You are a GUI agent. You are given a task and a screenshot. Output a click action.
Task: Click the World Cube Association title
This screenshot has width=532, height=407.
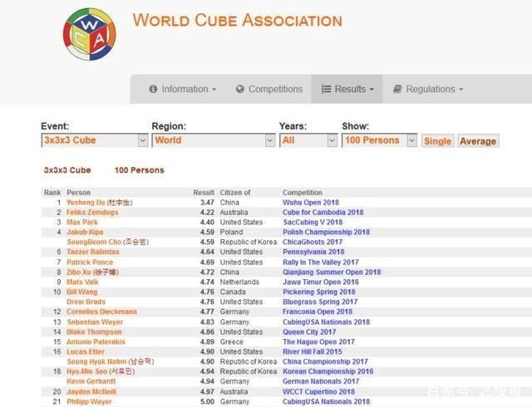point(237,20)
